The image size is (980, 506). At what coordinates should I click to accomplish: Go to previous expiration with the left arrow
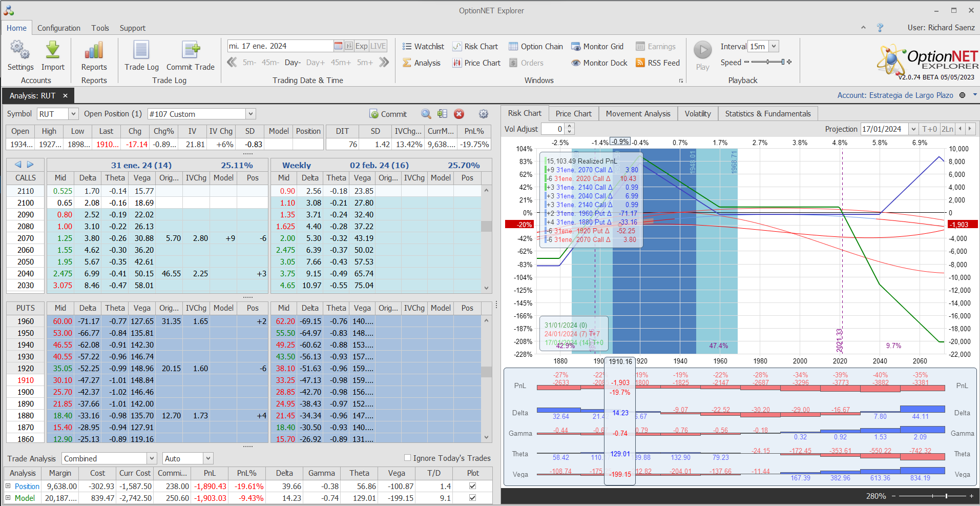18,165
